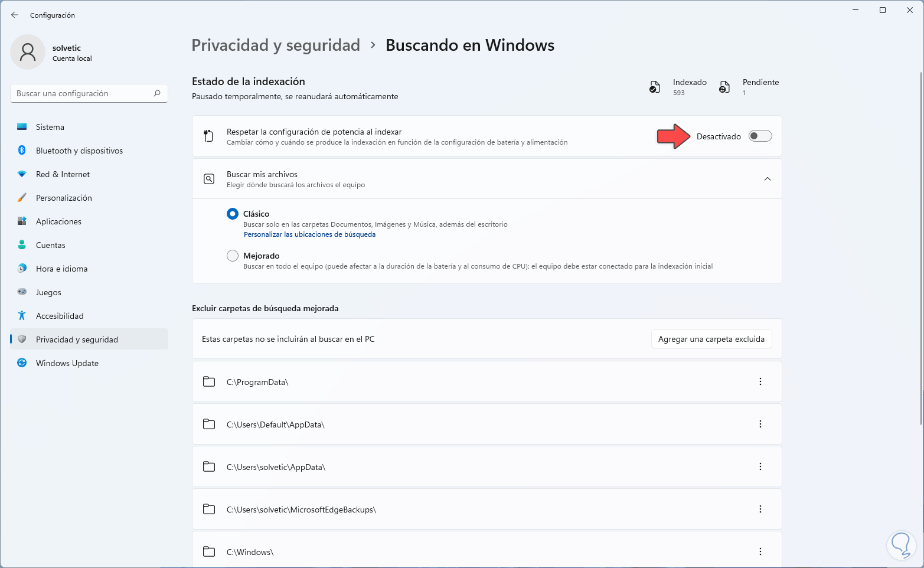
Task: Open options menu for C:\Users\Default\AppData\
Action: [760, 425]
